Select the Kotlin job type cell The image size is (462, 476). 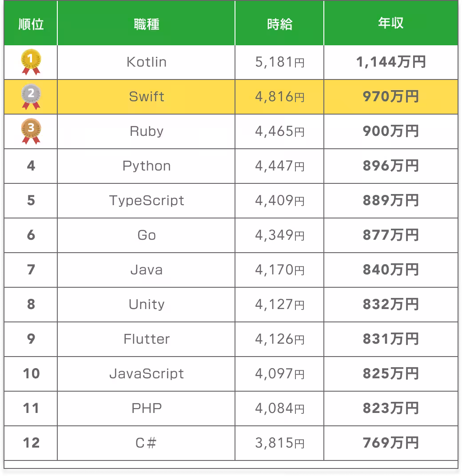[147, 62]
